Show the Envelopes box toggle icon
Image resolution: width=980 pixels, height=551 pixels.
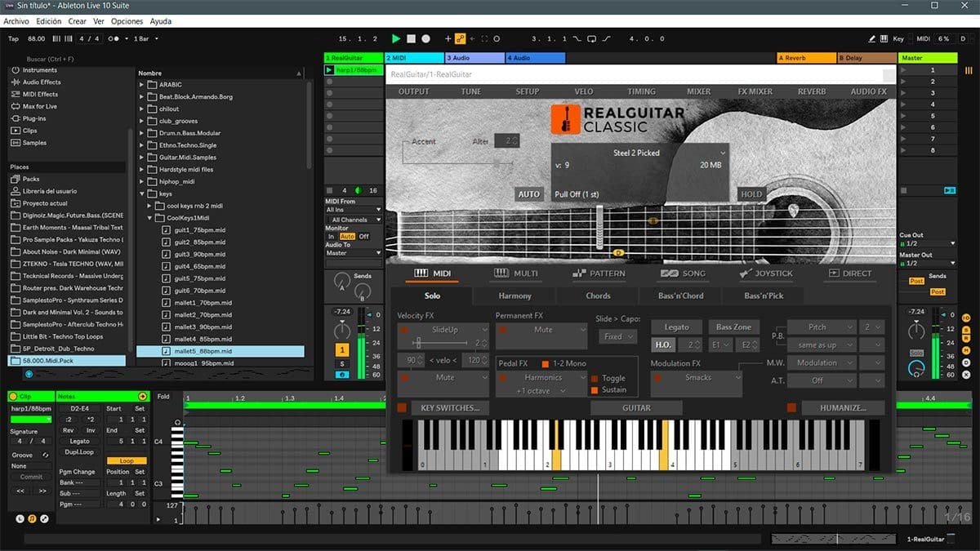click(44, 518)
